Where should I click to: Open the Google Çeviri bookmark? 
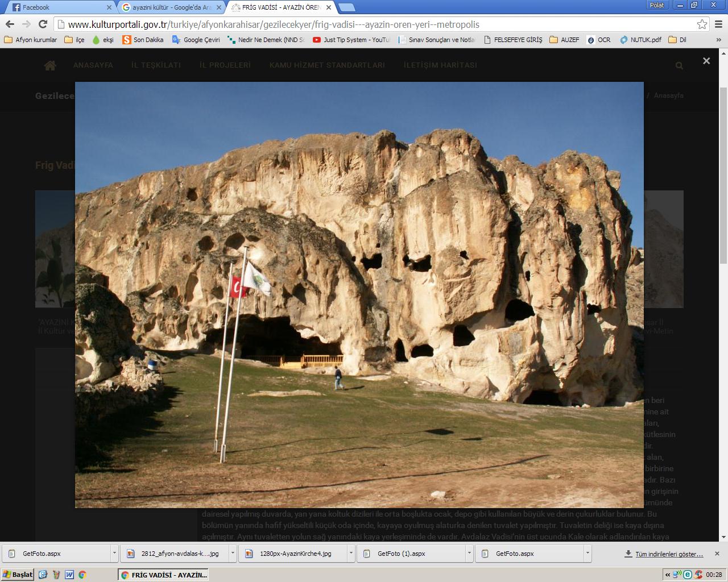click(x=196, y=40)
